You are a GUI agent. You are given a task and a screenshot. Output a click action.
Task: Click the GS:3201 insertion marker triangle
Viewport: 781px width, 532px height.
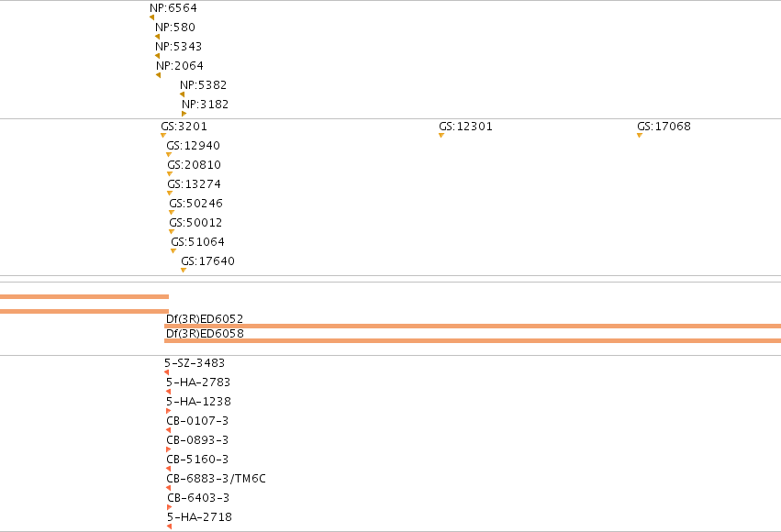click(x=163, y=136)
